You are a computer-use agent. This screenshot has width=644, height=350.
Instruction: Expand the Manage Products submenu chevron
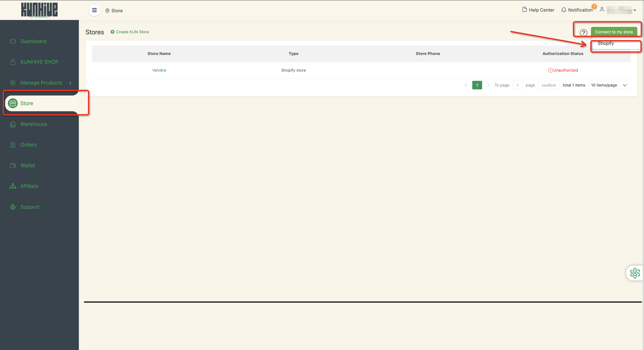coord(70,83)
